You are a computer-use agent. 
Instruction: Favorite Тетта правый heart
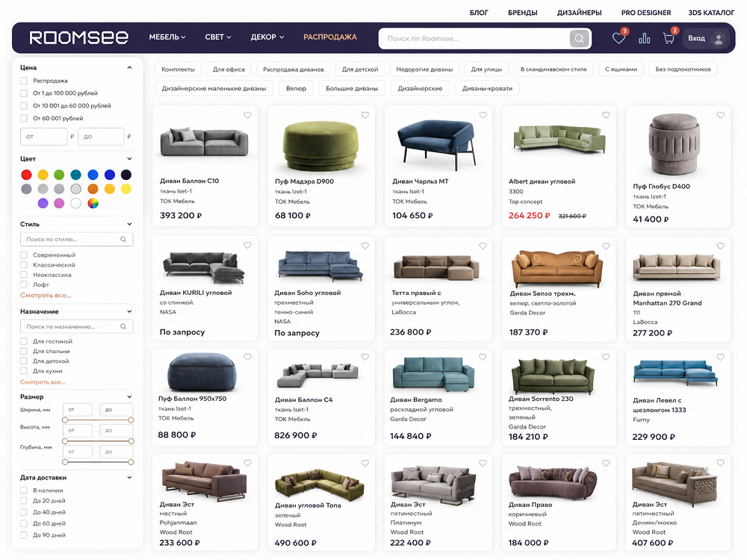point(483,246)
